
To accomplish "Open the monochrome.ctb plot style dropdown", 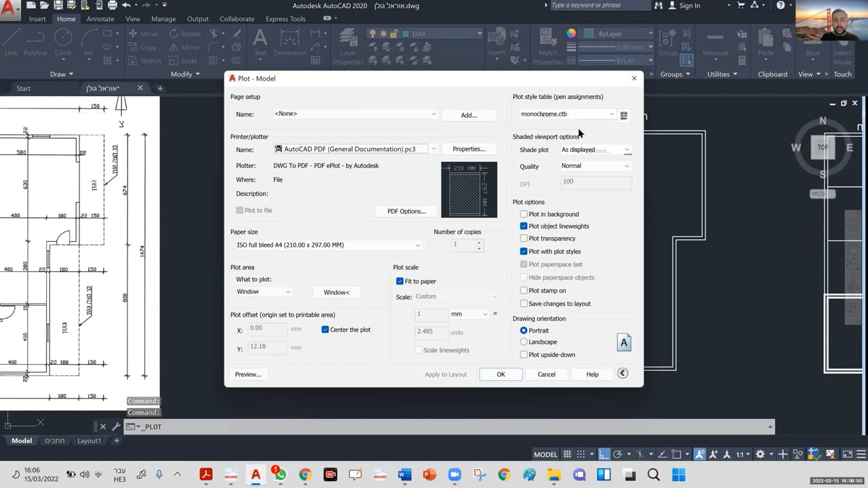I will tap(568, 114).
